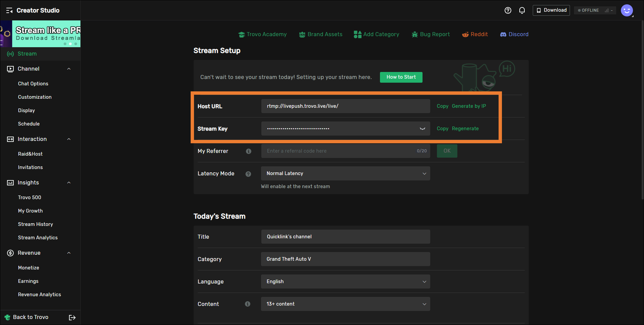View Stream History
Viewport: 644px width, 325px height.
pos(36,224)
